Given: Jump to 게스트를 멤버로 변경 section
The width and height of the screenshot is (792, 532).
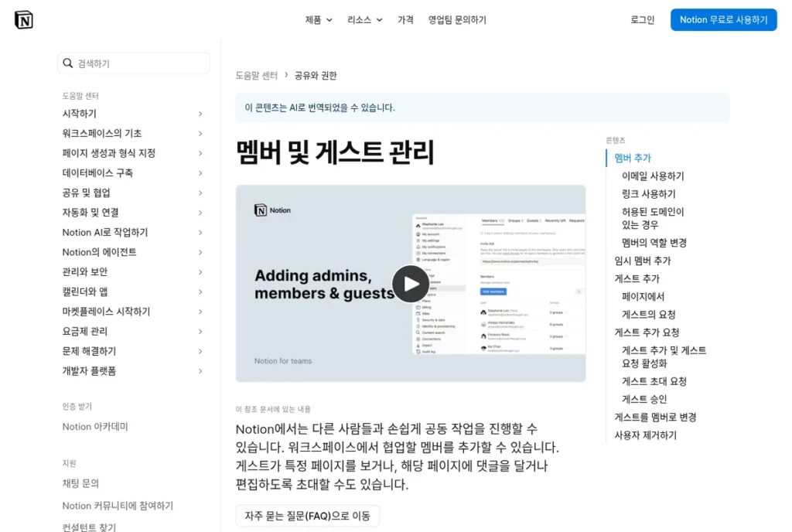Looking at the screenshot, I should [x=655, y=417].
